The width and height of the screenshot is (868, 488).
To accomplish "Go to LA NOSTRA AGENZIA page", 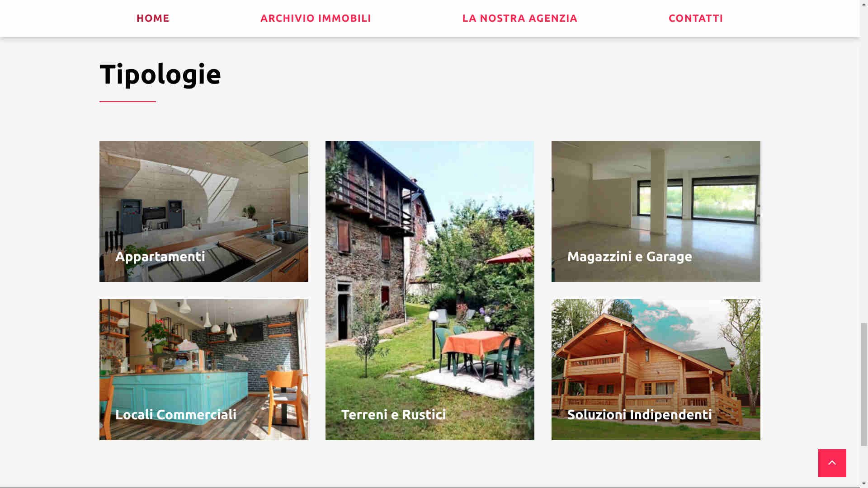I will click(519, 18).
